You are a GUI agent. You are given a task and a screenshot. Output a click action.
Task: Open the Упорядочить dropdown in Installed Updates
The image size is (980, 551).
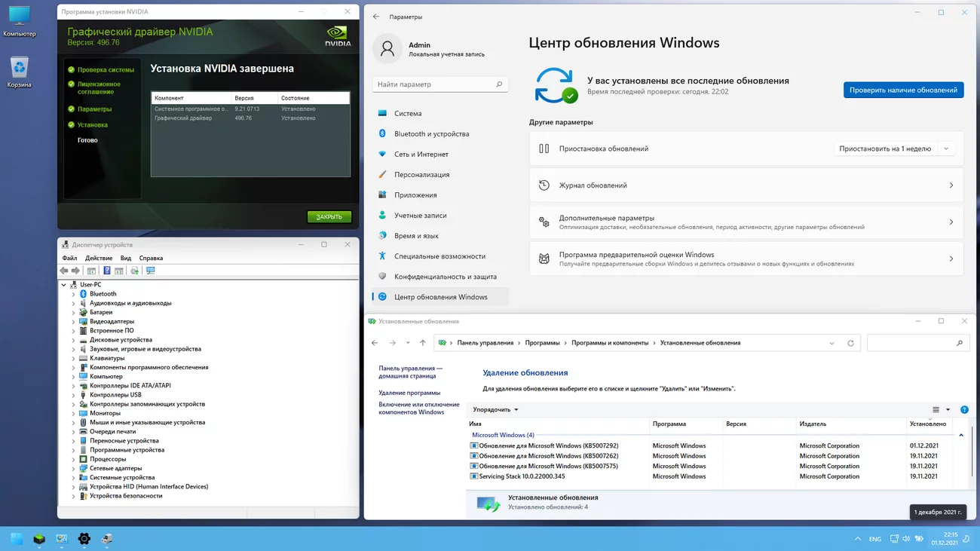pos(495,410)
